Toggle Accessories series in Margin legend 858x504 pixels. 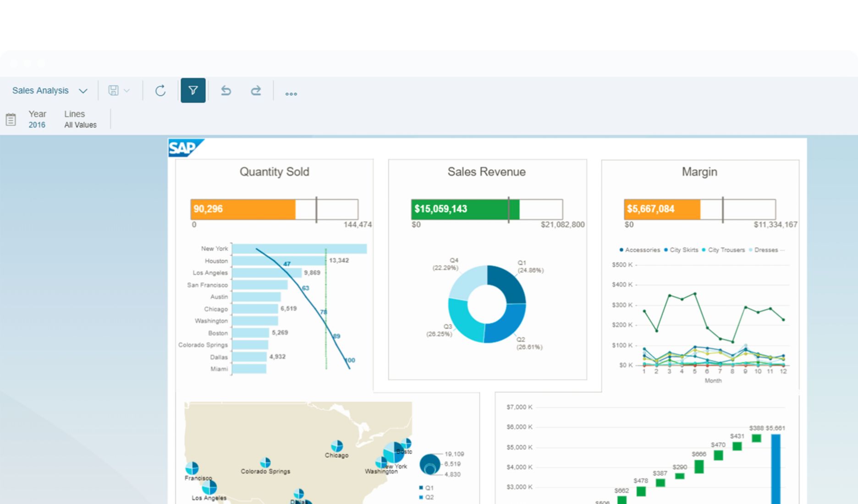pyautogui.click(x=639, y=250)
